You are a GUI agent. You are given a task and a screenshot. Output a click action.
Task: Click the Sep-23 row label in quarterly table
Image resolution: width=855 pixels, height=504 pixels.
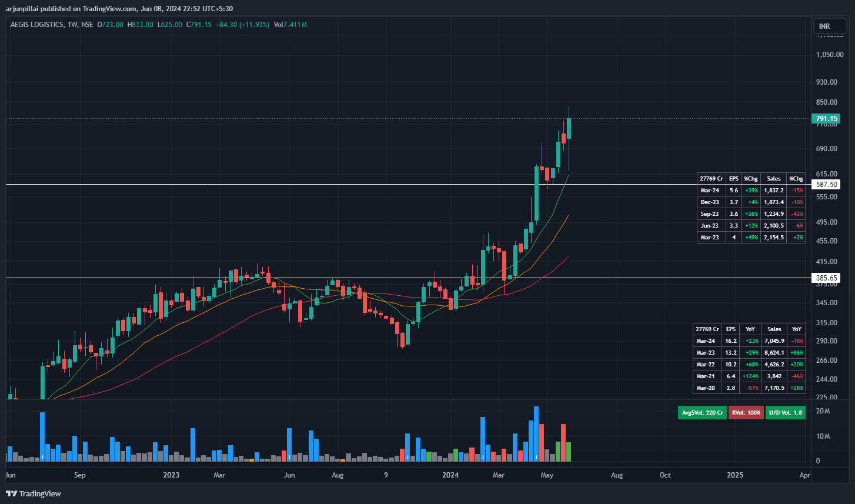pyautogui.click(x=710, y=214)
